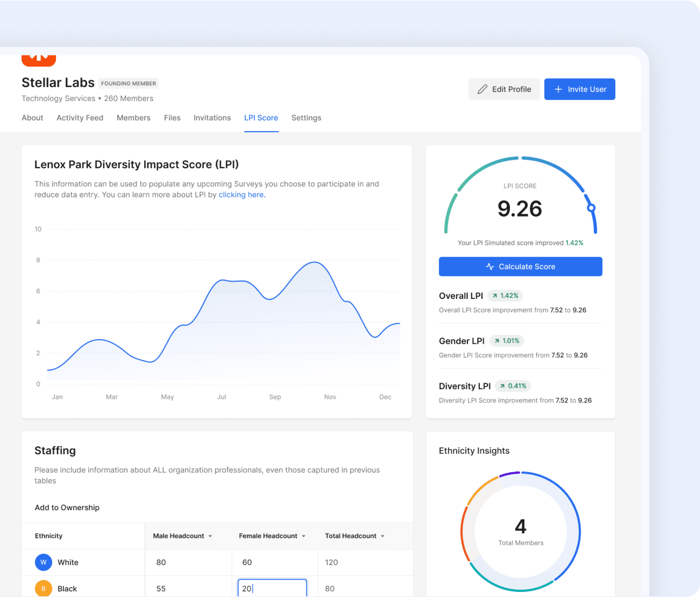700x597 pixels.
Task: Click the blue W avatar for White
Action: (x=43, y=562)
